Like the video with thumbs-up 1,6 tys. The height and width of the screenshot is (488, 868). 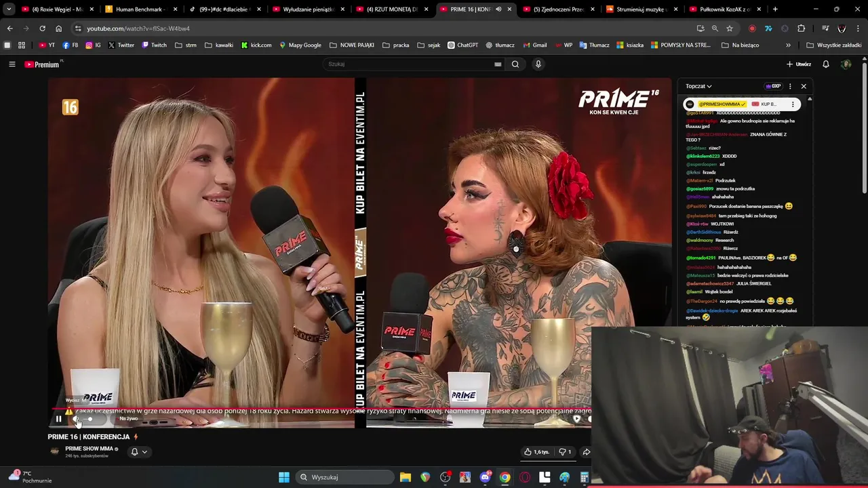pyautogui.click(x=536, y=452)
